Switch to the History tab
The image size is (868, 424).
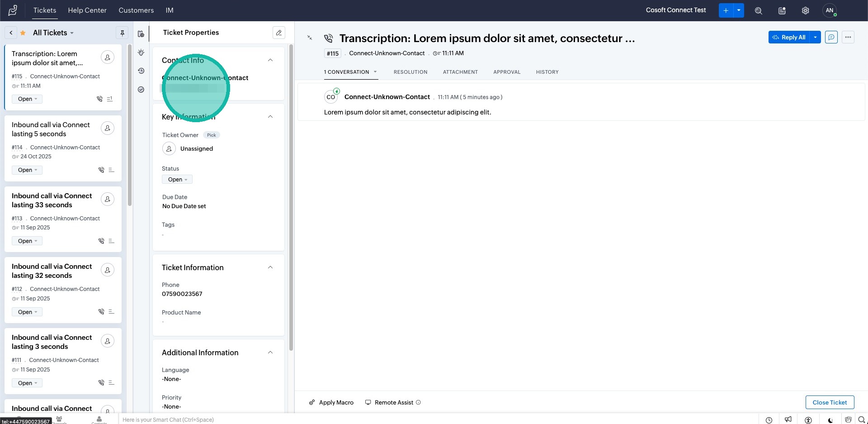[x=547, y=72]
